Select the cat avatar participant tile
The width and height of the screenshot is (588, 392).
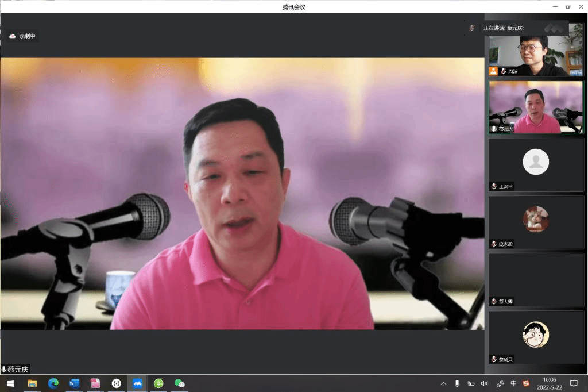pyautogui.click(x=536, y=222)
